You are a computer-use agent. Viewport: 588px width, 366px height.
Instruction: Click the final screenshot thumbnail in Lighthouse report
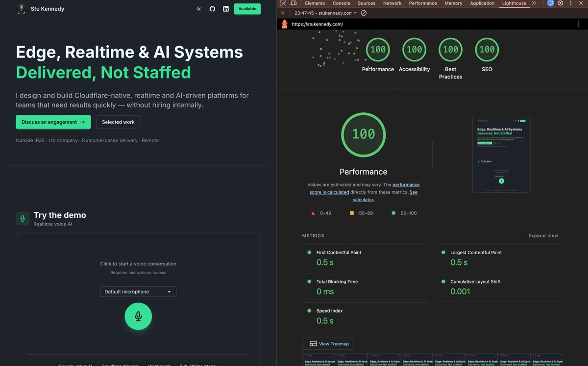tap(501, 155)
